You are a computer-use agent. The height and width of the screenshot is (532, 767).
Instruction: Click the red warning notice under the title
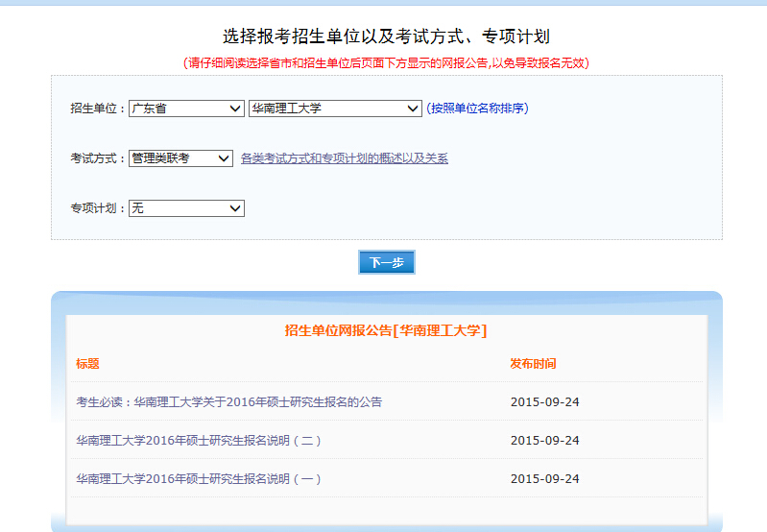coord(386,63)
